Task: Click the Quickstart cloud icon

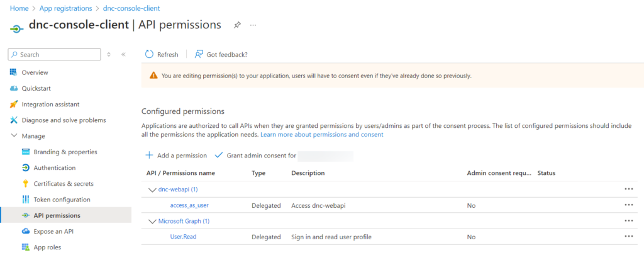Action: pyautogui.click(x=14, y=88)
